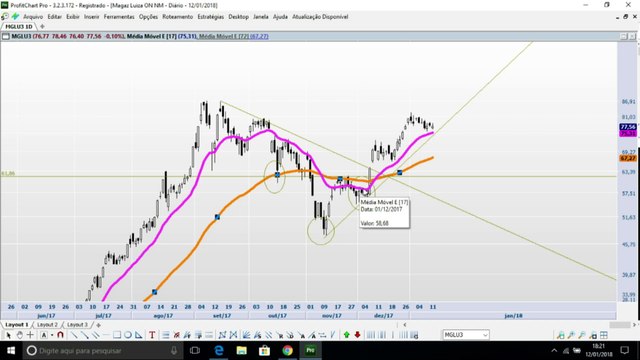Open File Explorer from taskbar
The image size is (640, 360).
(x=242, y=351)
